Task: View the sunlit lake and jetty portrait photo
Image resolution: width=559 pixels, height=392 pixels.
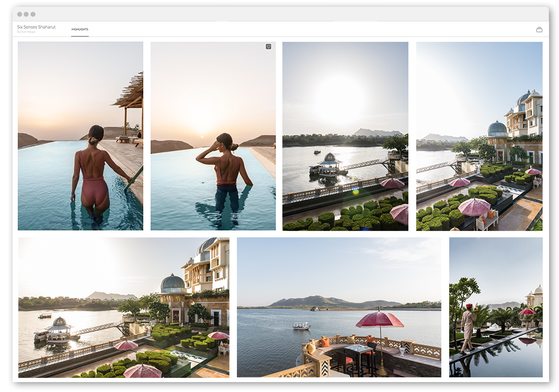Action: point(345,136)
